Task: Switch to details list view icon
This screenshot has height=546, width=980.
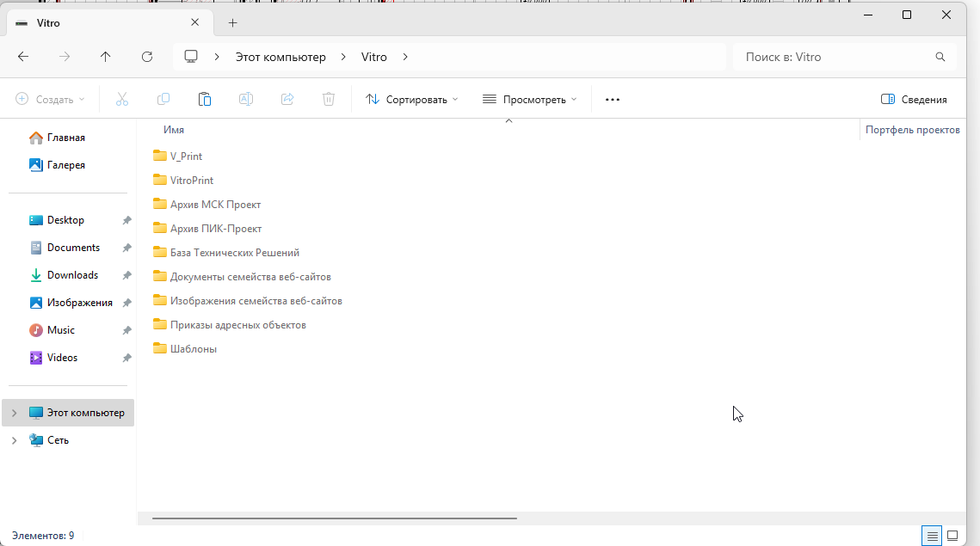Action: pyautogui.click(x=932, y=536)
